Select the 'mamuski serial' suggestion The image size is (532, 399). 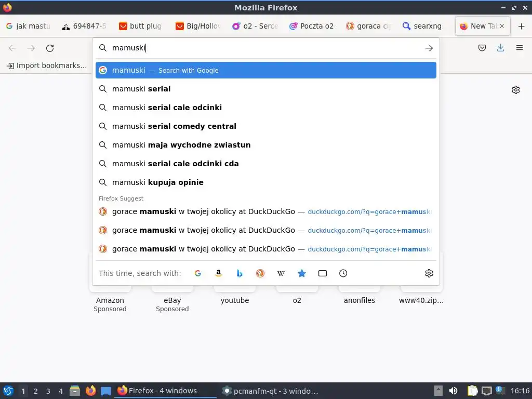[265, 89]
